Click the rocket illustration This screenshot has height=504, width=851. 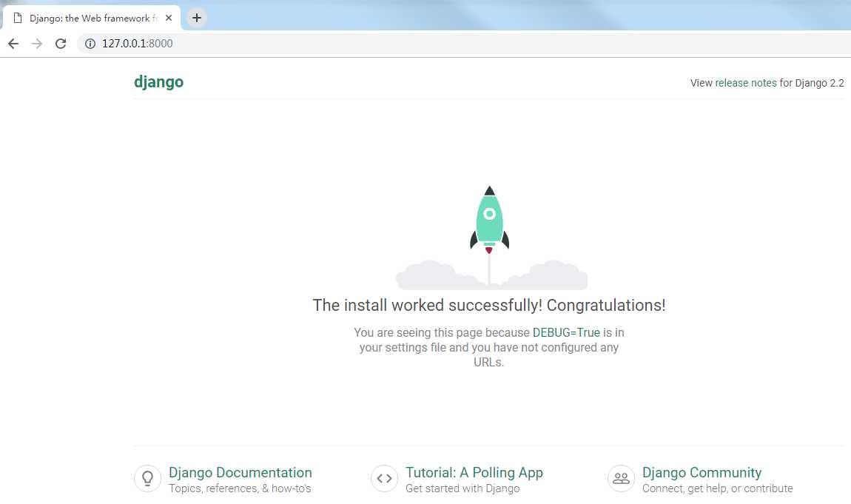pyautogui.click(x=490, y=238)
